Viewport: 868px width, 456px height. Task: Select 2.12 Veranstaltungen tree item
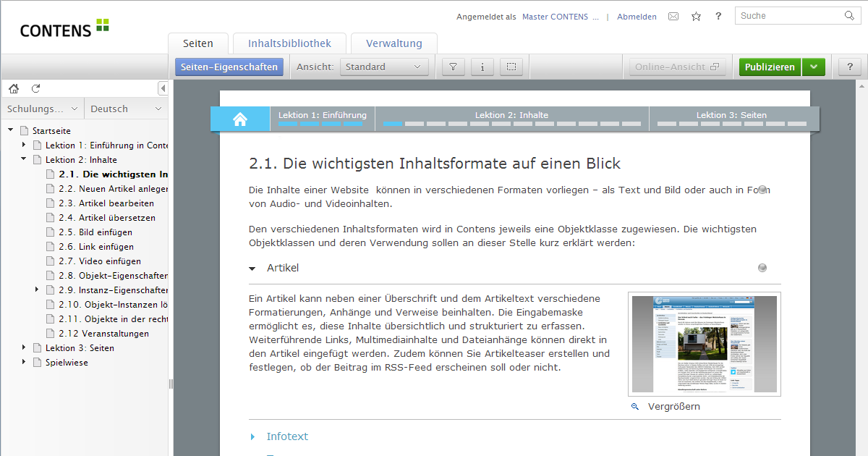[103, 334]
